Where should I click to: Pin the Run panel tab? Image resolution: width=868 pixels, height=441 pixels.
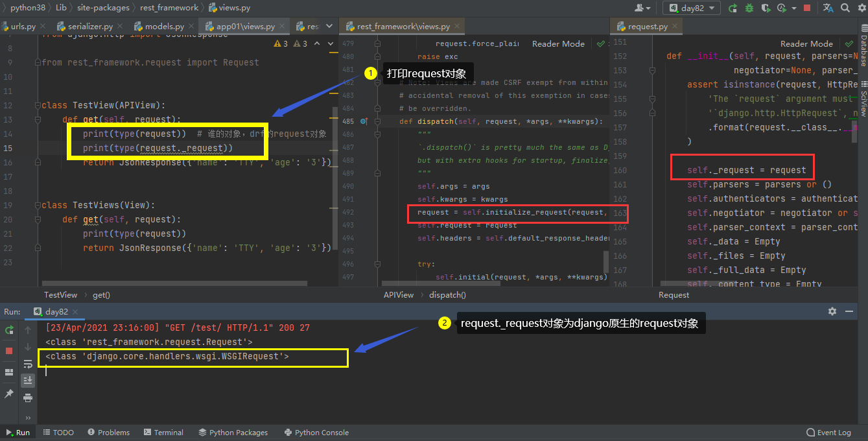pyautogui.click(x=9, y=394)
